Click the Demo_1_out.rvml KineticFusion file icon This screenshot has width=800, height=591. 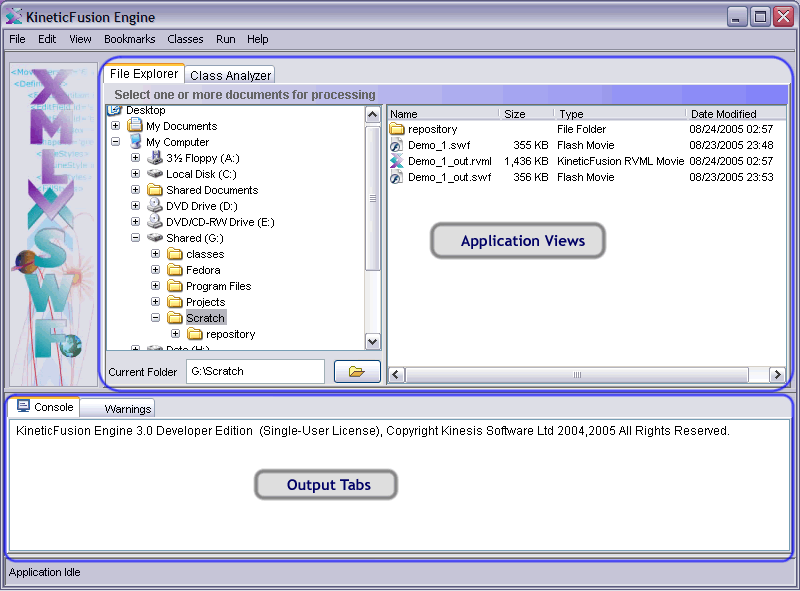(x=397, y=161)
